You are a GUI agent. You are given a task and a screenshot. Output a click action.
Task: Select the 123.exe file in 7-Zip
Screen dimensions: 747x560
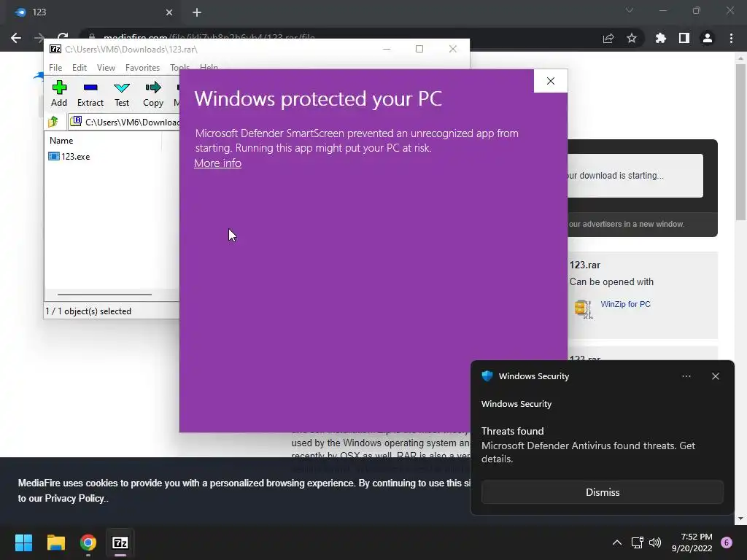(x=69, y=157)
